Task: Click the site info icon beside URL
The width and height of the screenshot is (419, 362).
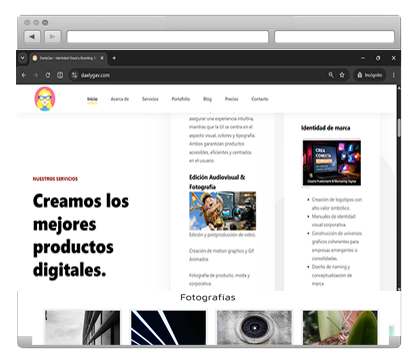Action: coord(74,75)
